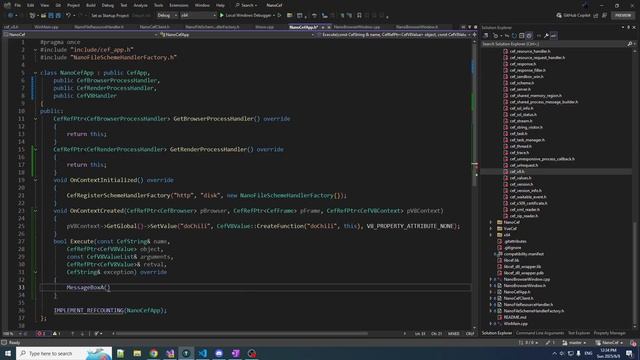640x360 pixels.
Task: Start Local Windows Debugger
Action: pyautogui.click(x=248, y=16)
